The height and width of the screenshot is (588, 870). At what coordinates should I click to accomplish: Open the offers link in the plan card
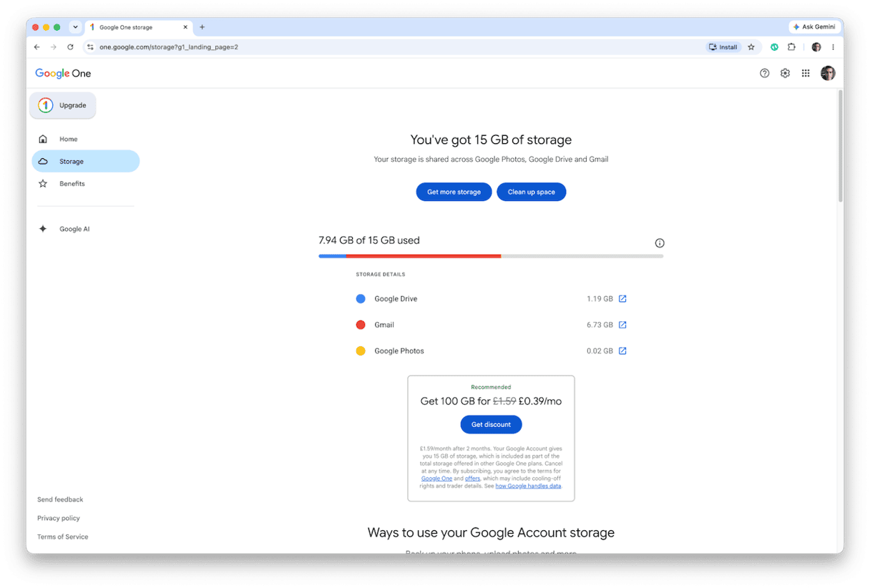point(472,479)
